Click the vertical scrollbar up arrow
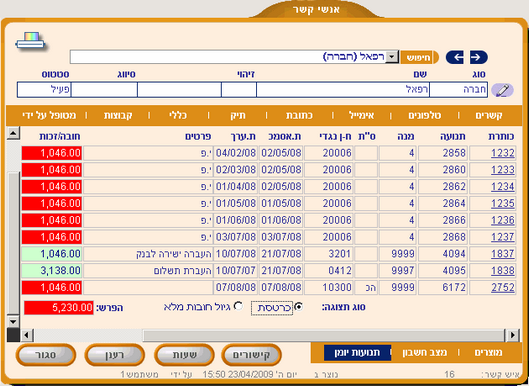This screenshot has width=529, height=386. 13,134
